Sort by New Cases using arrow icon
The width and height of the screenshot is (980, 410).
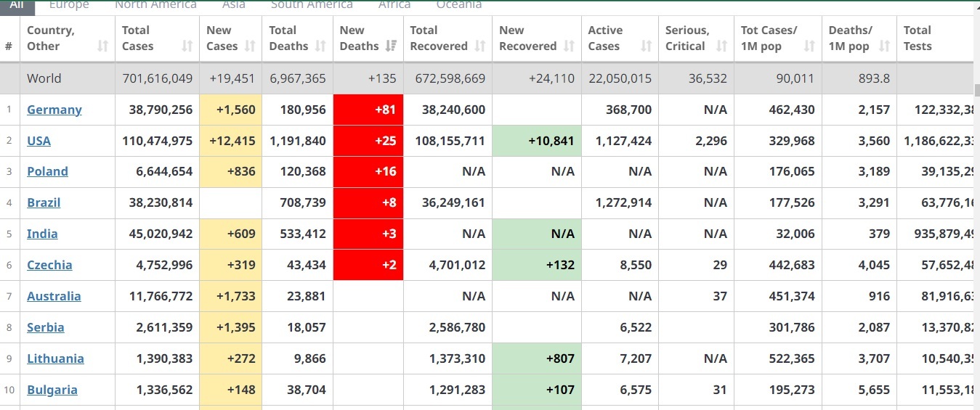coord(250,46)
